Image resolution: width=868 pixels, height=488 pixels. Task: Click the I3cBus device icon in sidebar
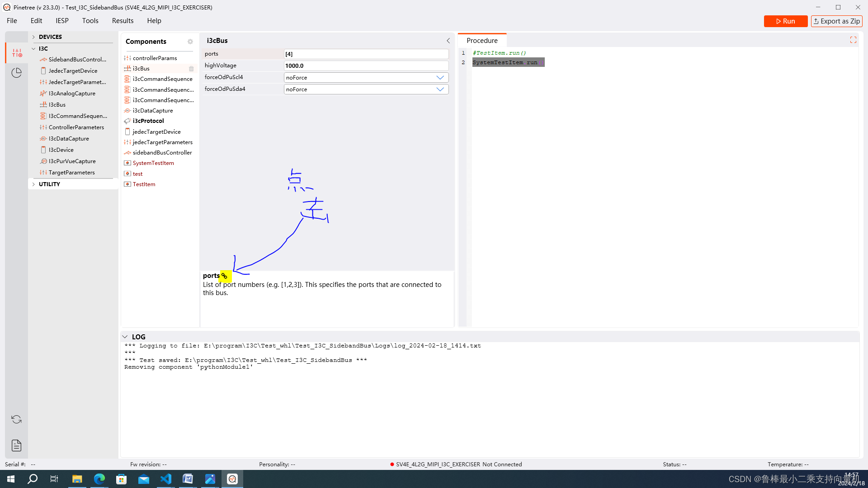44,104
